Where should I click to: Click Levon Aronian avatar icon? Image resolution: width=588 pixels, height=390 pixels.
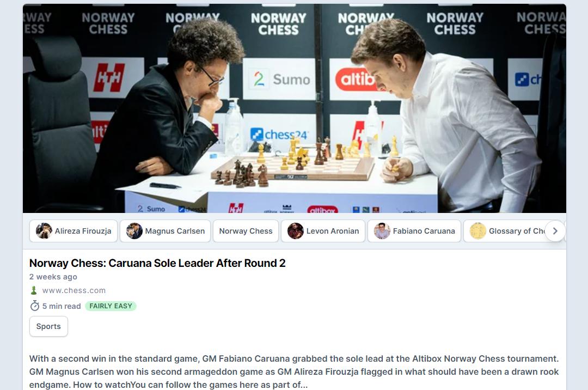pyautogui.click(x=296, y=231)
